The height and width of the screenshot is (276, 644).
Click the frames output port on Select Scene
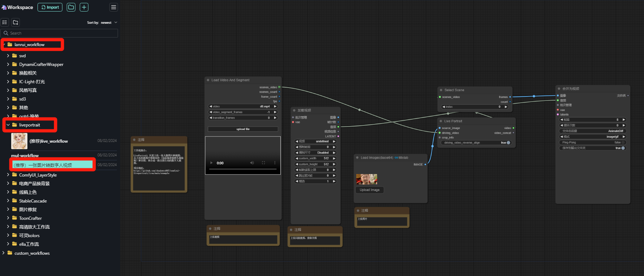(x=510, y=97)
